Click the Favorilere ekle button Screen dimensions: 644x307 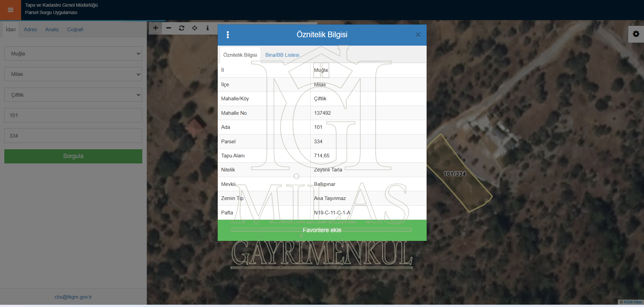[322, 230]
